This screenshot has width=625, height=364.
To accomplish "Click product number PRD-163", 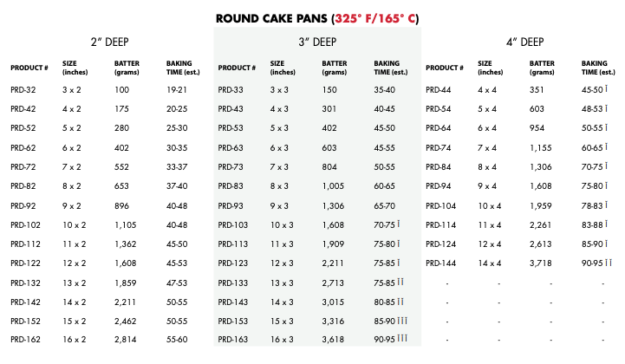I will tap(233, 340).
